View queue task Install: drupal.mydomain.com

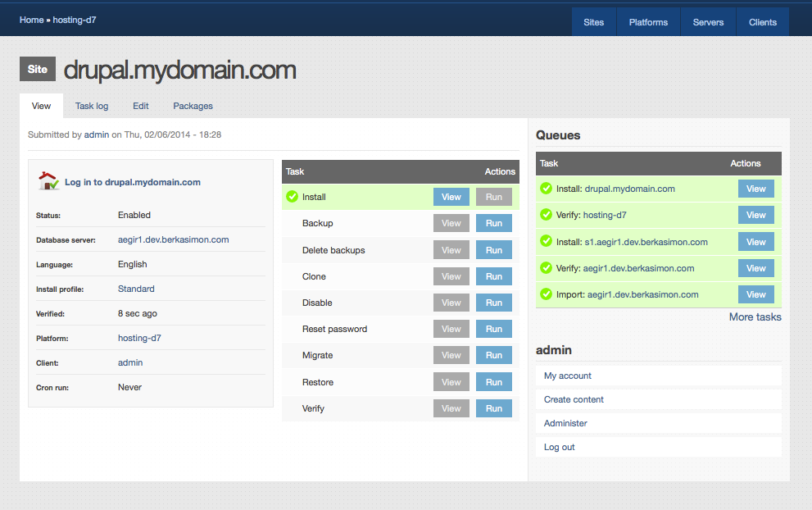(756, 189)
